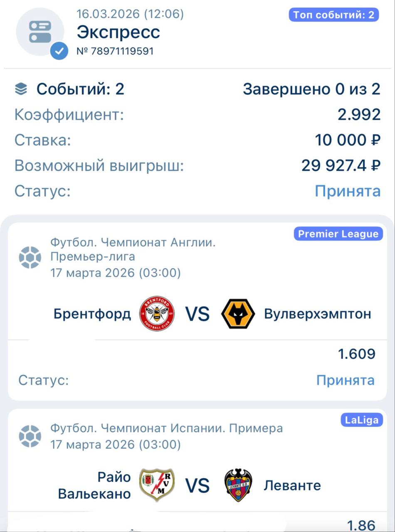Click the Levante club crest
The image size is (395, 532).
click(x=238, y=485)
